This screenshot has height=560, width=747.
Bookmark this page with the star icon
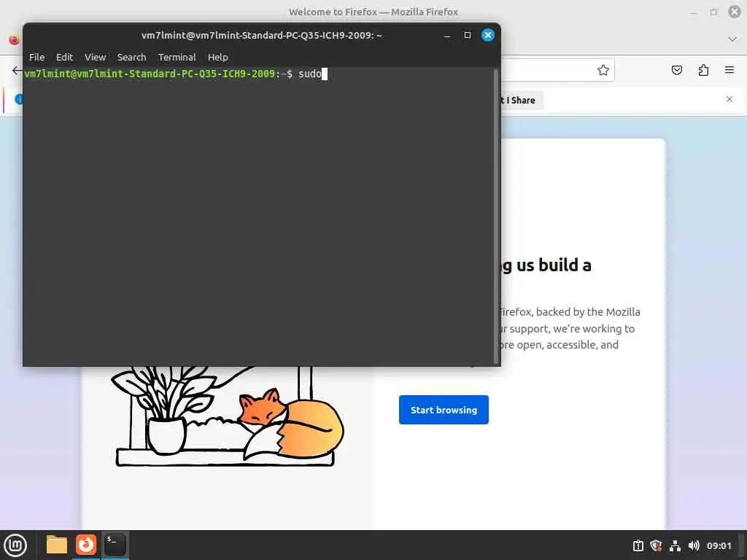pyautogui.click(x=603, y=71)
